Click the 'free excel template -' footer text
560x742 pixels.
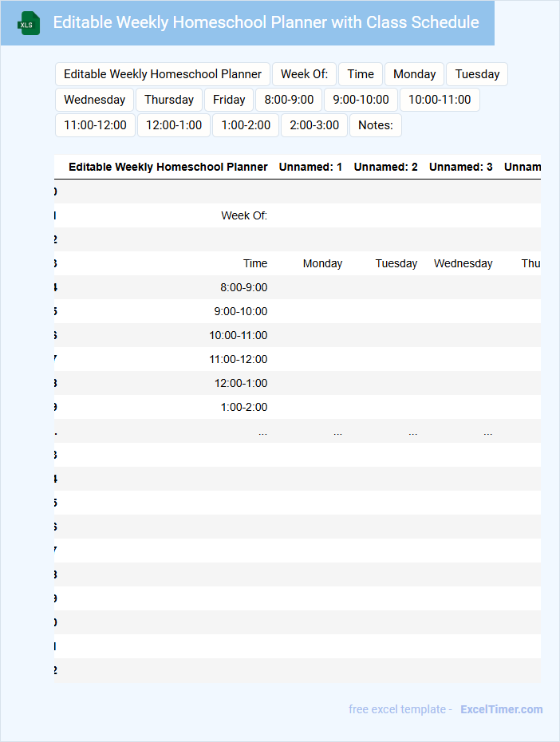(x=400, y=709)
